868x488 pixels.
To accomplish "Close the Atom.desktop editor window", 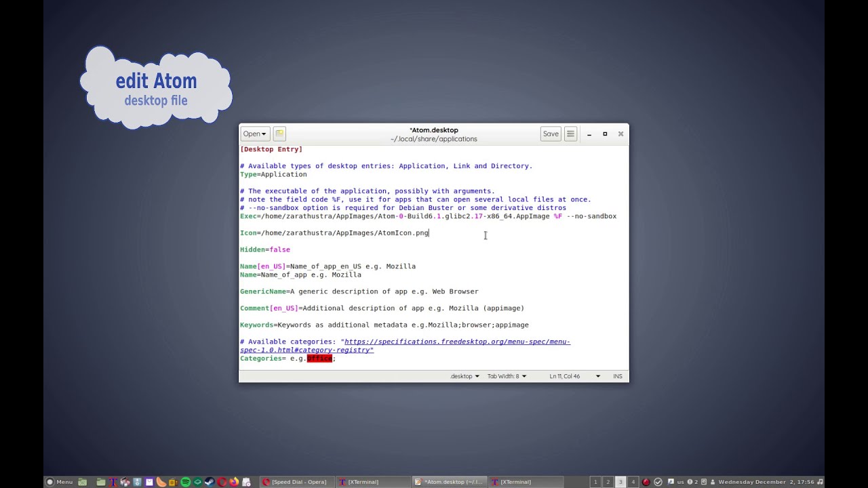I will [x=620, y=134].
